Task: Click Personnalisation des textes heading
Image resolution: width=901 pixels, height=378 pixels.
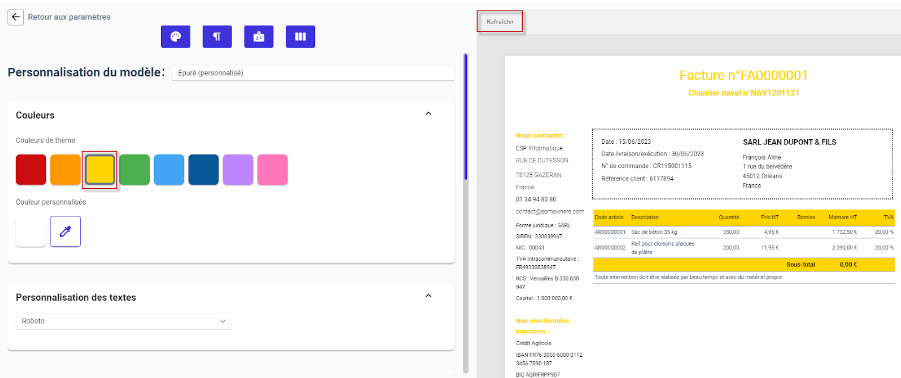Action: tap(76, 297)
